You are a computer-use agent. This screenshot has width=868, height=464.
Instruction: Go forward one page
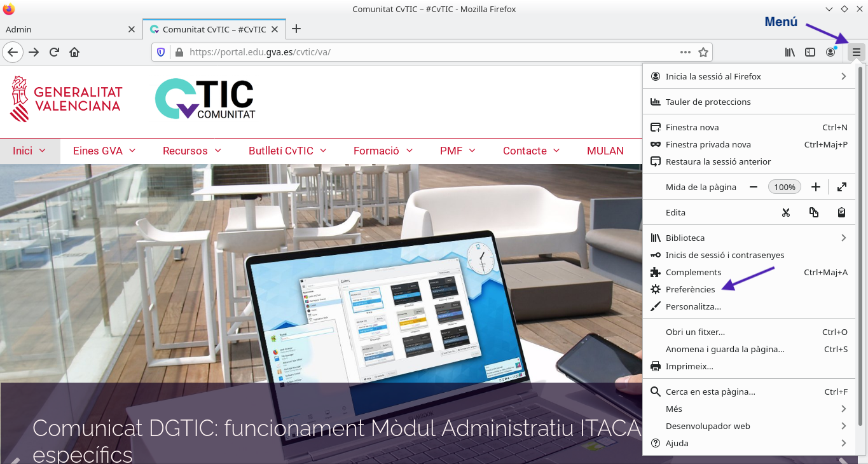point(34,52)
